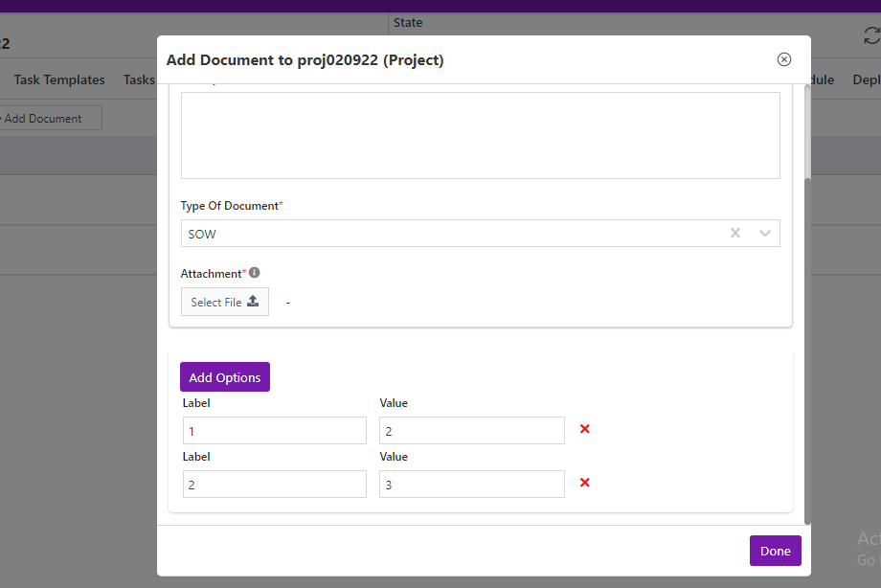Close the Add Document dialog via the X icon
Screen dimensions: 881x588
[783, 58]
